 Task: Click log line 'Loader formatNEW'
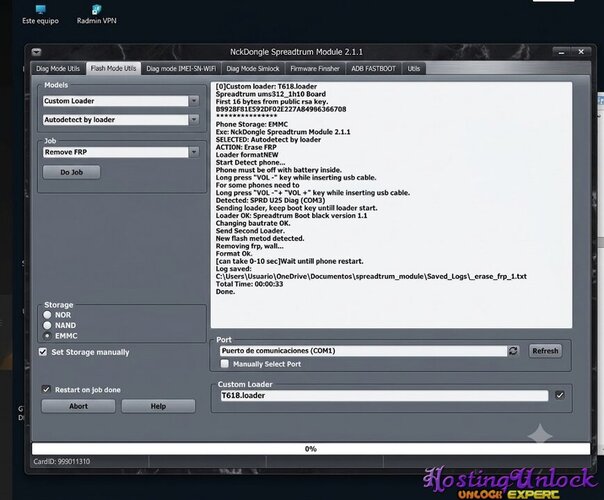pos(247,155)
